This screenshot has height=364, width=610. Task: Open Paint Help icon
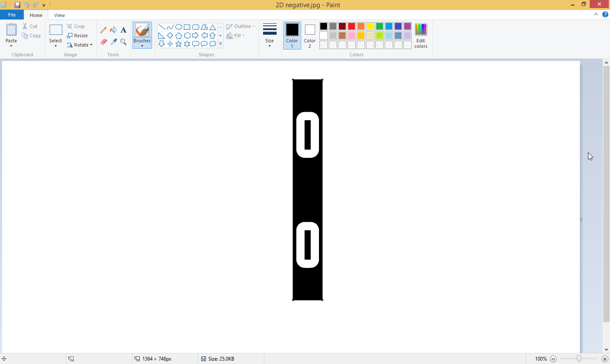click(x=605, y=14)
